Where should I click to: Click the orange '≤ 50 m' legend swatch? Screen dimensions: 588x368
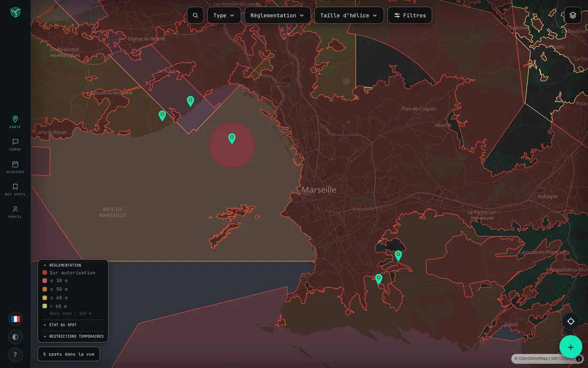coord(44,289)
